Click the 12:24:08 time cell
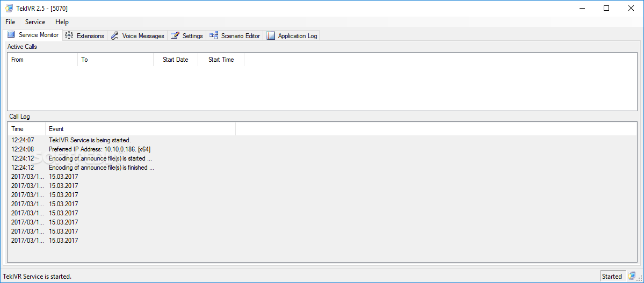This screenshot has width=644, height=283. point(23,149)
